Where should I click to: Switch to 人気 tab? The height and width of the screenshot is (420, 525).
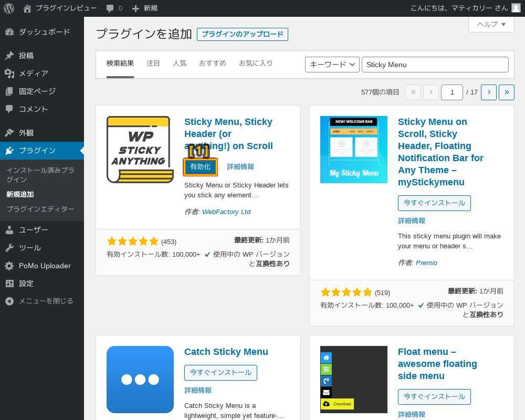pos(180,64)
